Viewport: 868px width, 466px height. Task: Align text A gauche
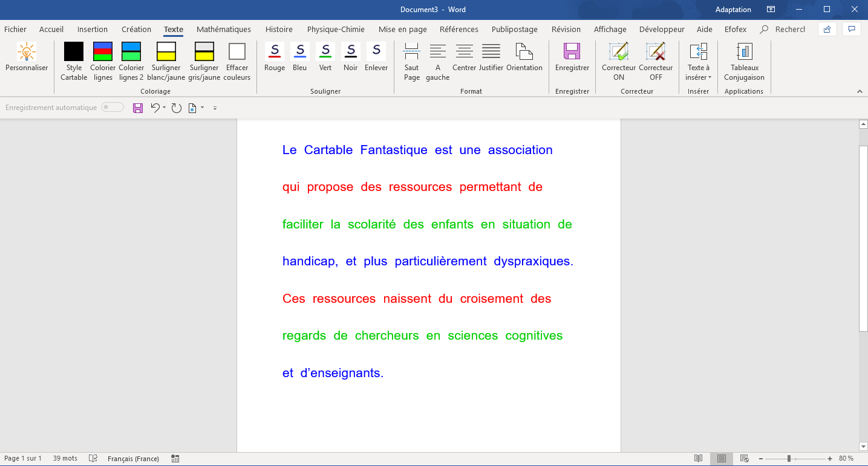pyautogui.click(x=438, y=51)
